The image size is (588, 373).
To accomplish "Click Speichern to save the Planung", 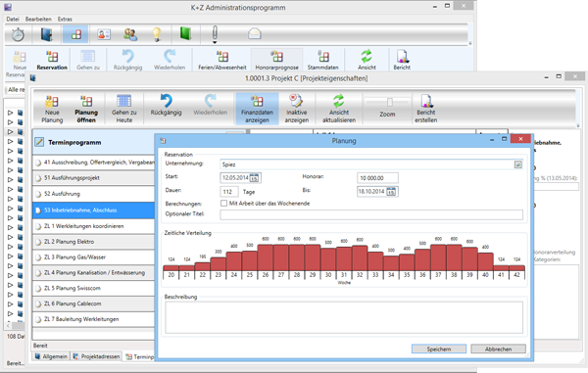I will pos(439,350).
